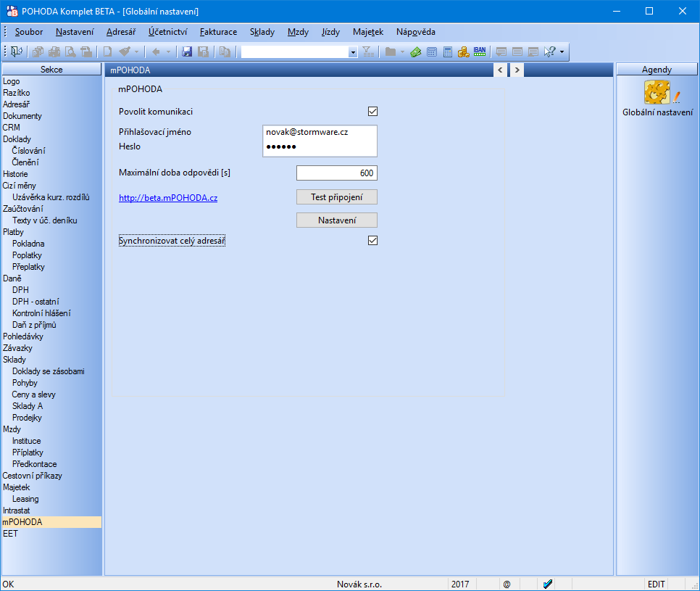
Task: Click the new blank record icon
Action: [107, 51]
